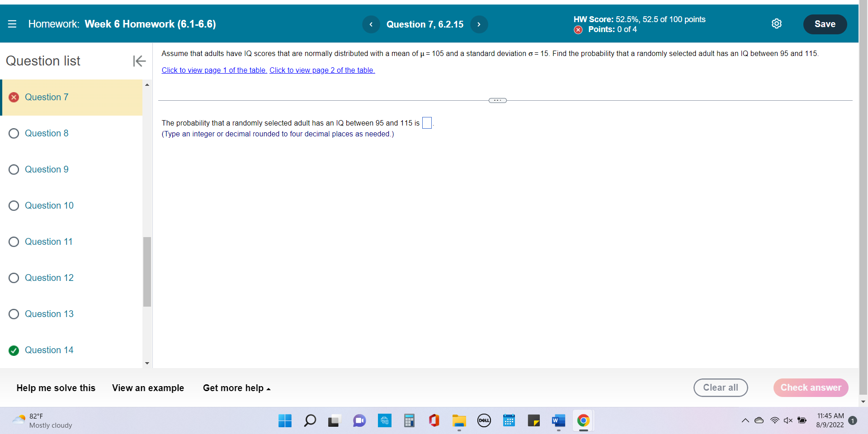Viewport: 868px width, 434px height.
Task: Open Help me solve this
Action: click(x=56, y=388)
